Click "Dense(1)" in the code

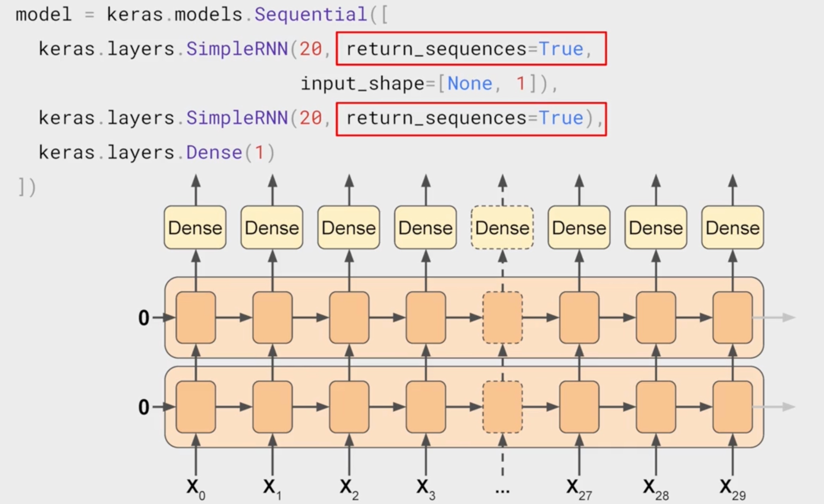230,153
